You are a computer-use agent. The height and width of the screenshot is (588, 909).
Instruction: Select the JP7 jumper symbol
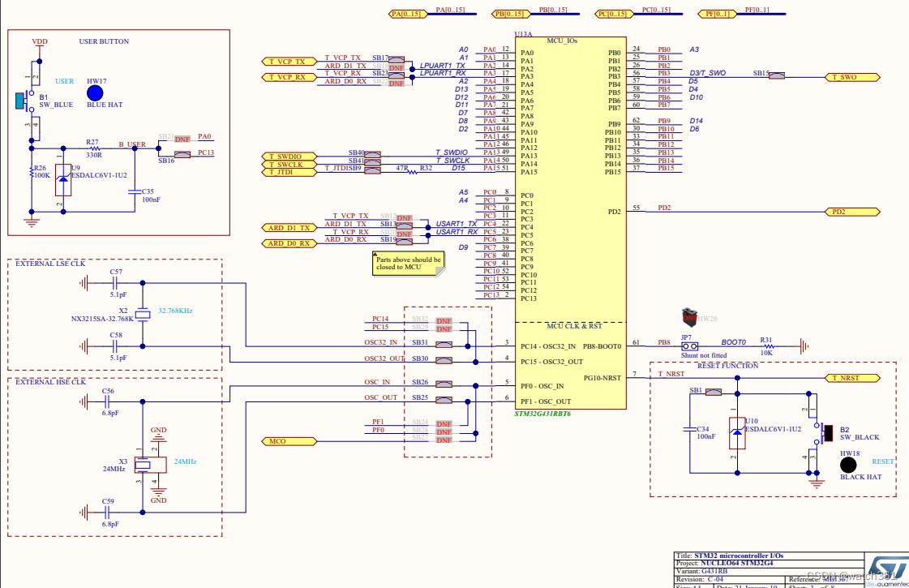pos(689,346)
